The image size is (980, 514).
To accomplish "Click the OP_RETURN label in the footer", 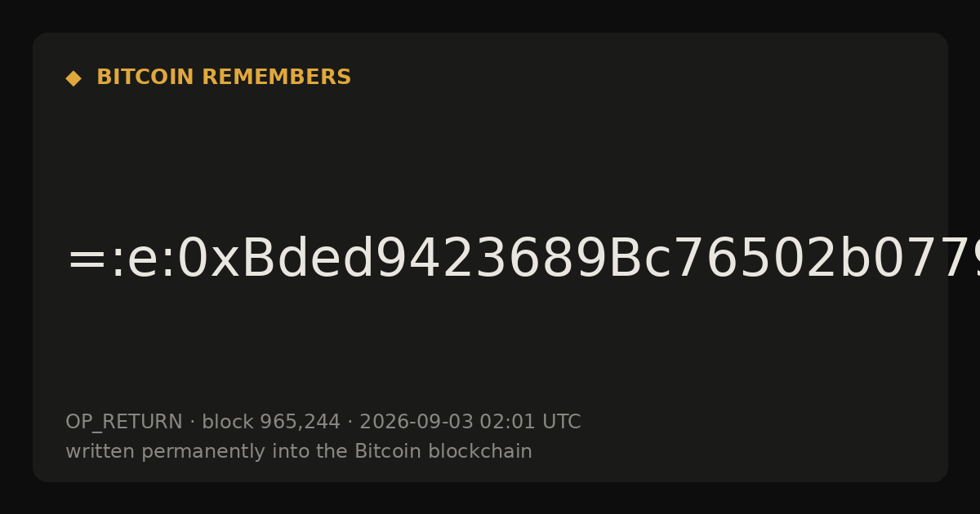I will [123, 423].
